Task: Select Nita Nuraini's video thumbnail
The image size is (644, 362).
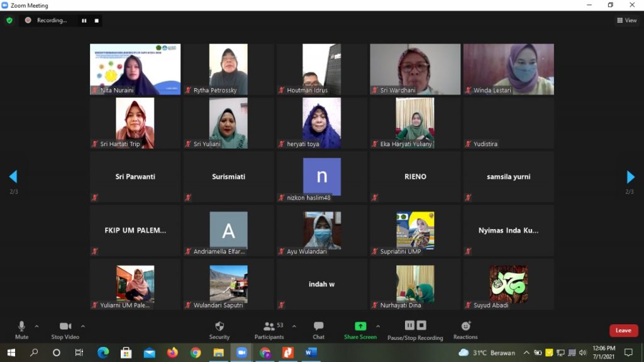Action: pyautogui.click(x=135, y=69)
